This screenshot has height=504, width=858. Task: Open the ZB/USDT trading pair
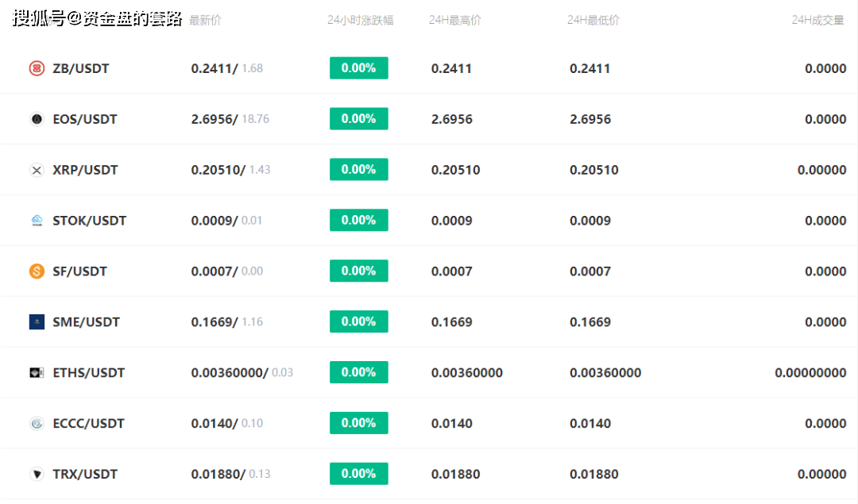coord(81,68)
